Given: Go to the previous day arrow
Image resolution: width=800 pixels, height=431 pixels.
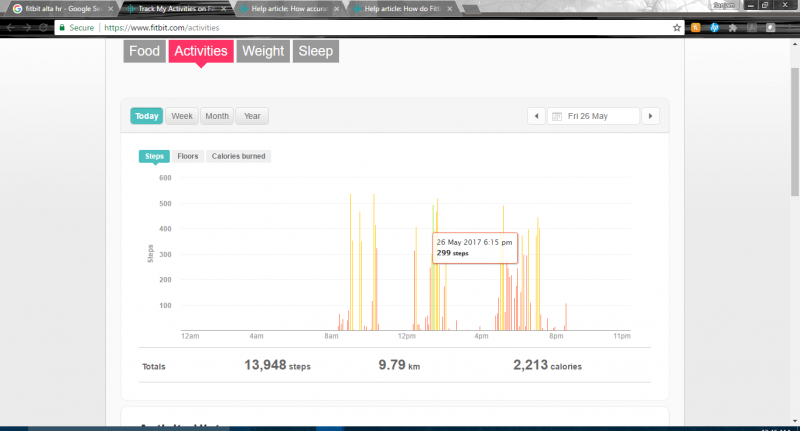Looking at the screenshot, I should (535, 116).
